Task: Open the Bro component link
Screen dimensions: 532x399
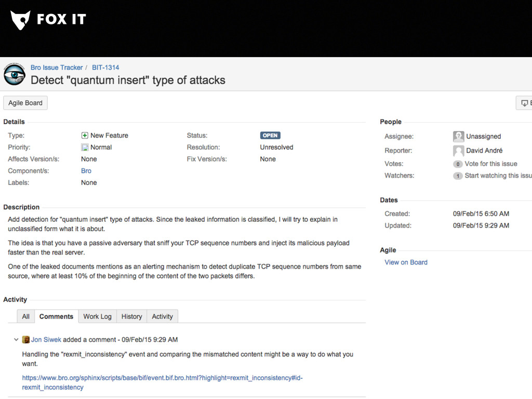Action: [x=86, y=171]
